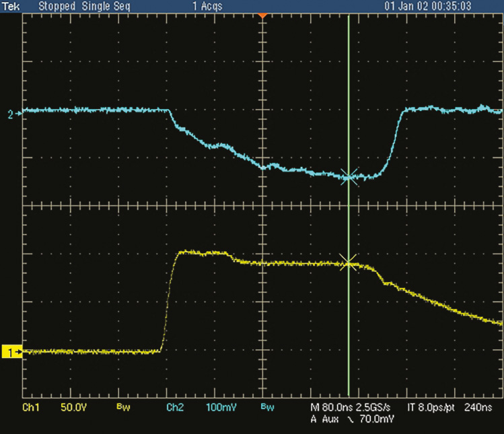The height and width of the screenshot is (434, 504).
Task: Select the orange trigger position marker at top
Action: click(x=262, y=14)
